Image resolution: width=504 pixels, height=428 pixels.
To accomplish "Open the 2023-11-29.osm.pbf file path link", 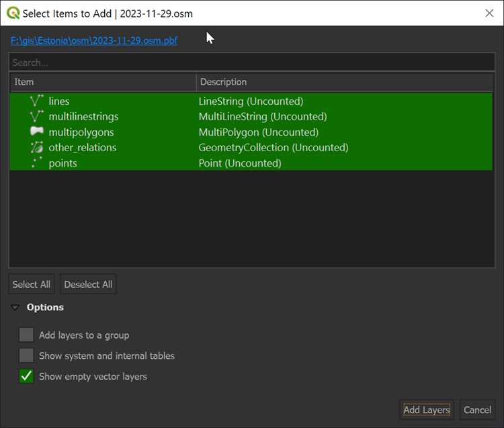I will 94,40.
